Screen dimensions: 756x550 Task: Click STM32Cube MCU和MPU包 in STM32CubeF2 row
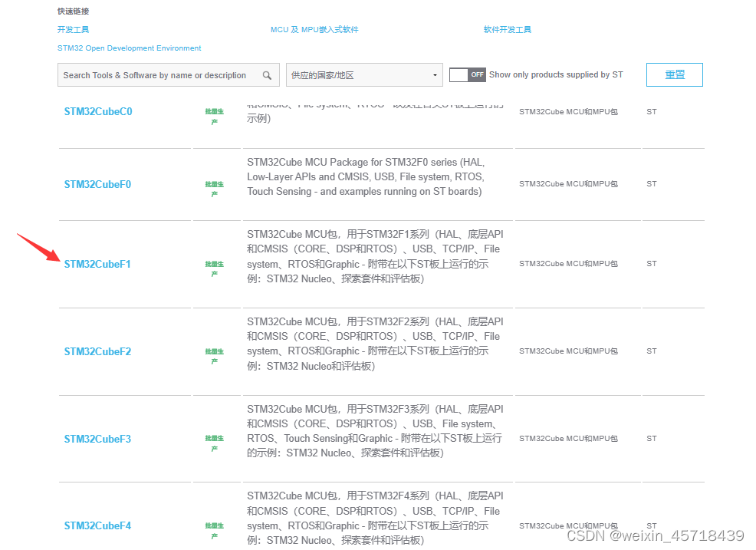[568, 351]
